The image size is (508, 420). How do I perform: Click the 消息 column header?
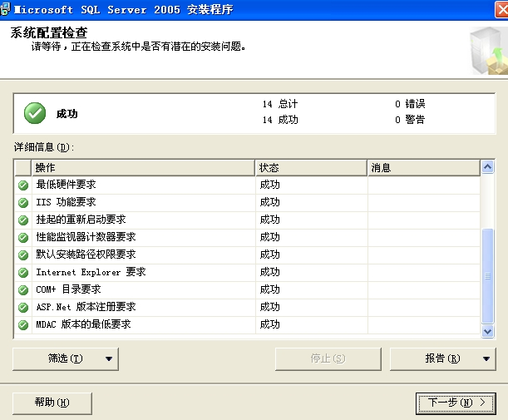click(423, 168)
